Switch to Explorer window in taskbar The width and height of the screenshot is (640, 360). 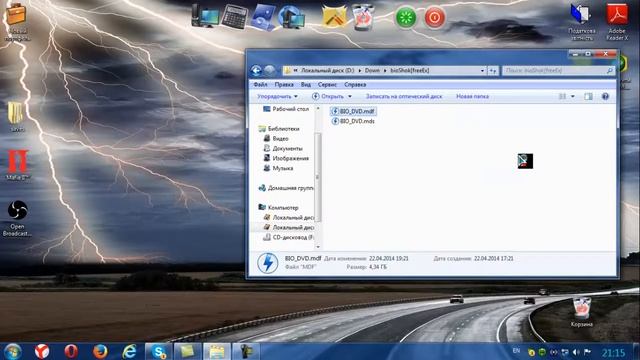(x=217, y=351)
